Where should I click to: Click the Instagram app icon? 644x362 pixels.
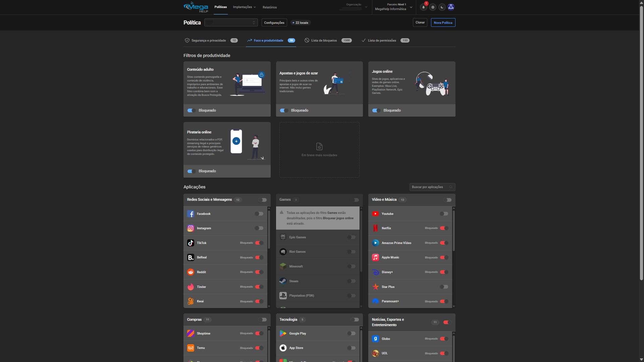click(x=191, y=228)
